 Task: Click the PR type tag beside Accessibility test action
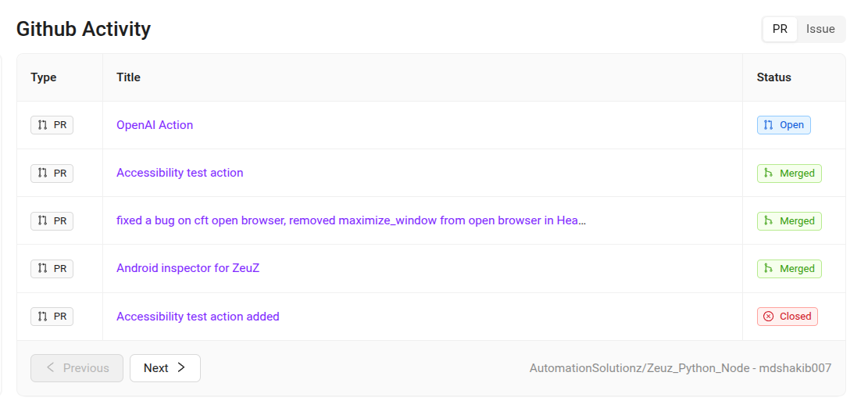[52, 174]
